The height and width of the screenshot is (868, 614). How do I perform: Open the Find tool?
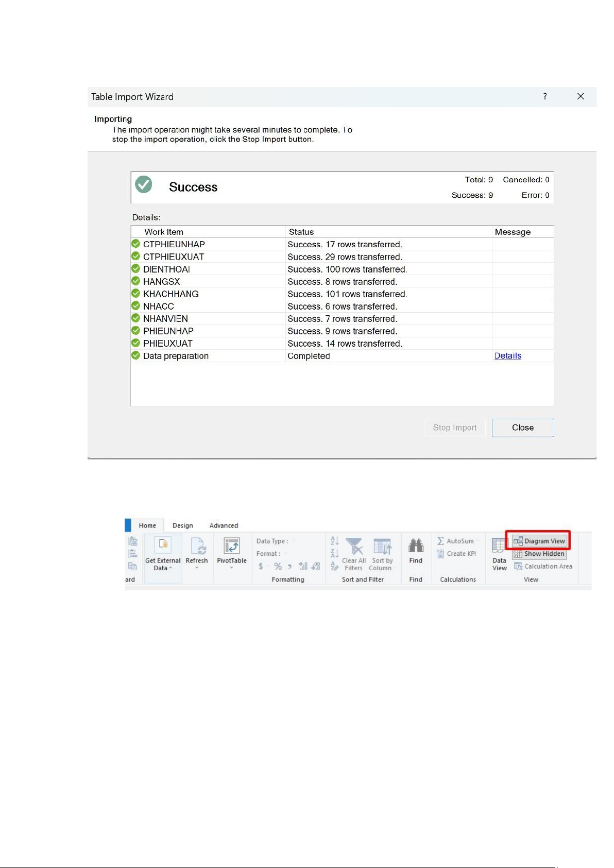point(416,551)
